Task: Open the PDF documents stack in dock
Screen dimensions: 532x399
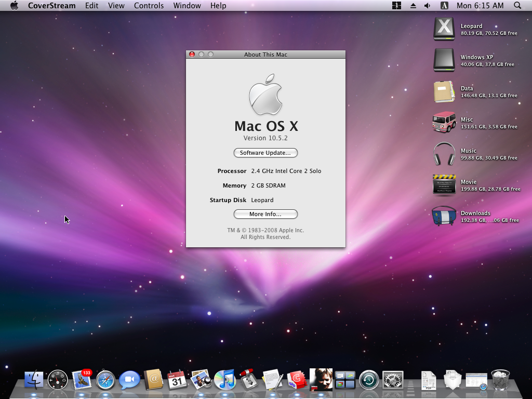Action: [429, 380]
